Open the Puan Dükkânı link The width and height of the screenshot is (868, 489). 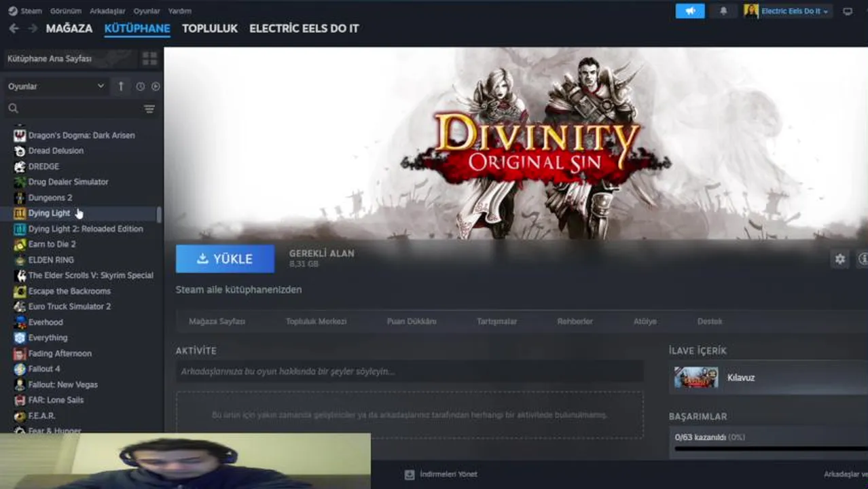pos(412,321)
